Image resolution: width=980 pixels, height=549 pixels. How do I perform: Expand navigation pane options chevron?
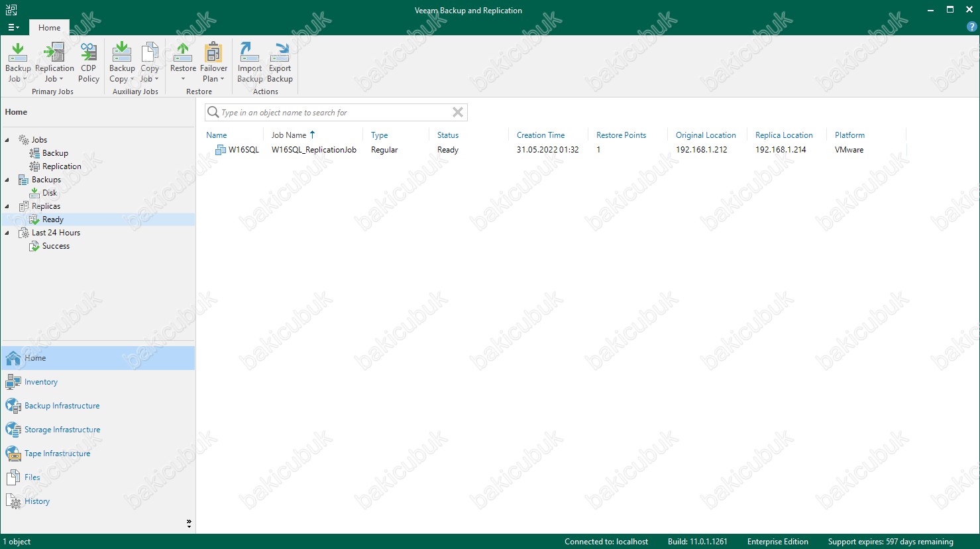[x=189, y=524]
